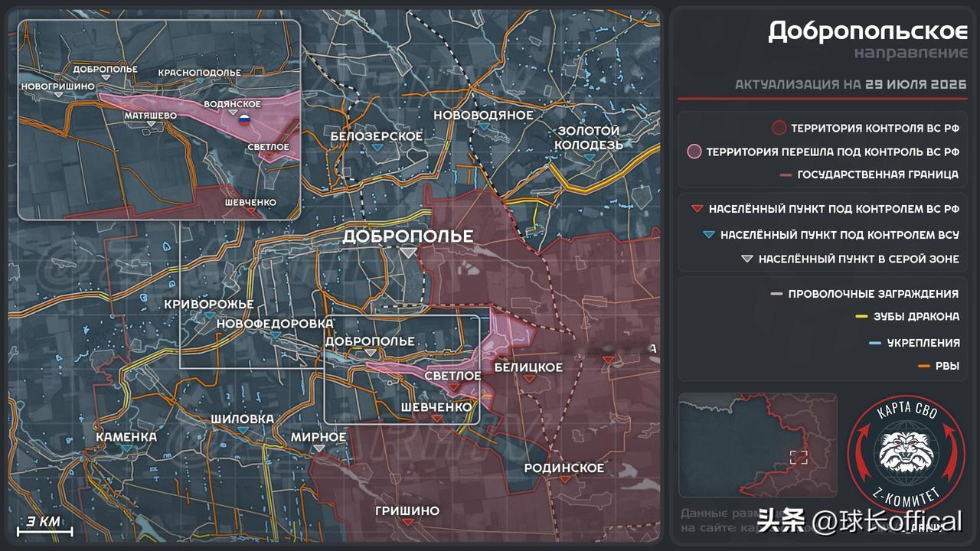The width and height of the screenshot is (980, 551).
Task: Click the red marker under main-map Светлое
Action: click(x=453, y=387)
